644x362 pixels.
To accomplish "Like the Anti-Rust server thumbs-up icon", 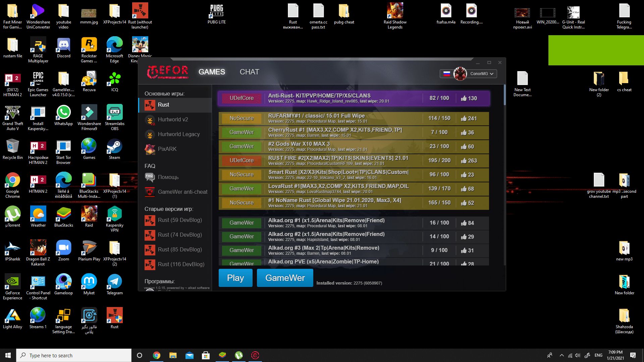I will pyautogui.click(x=464, y=98).
